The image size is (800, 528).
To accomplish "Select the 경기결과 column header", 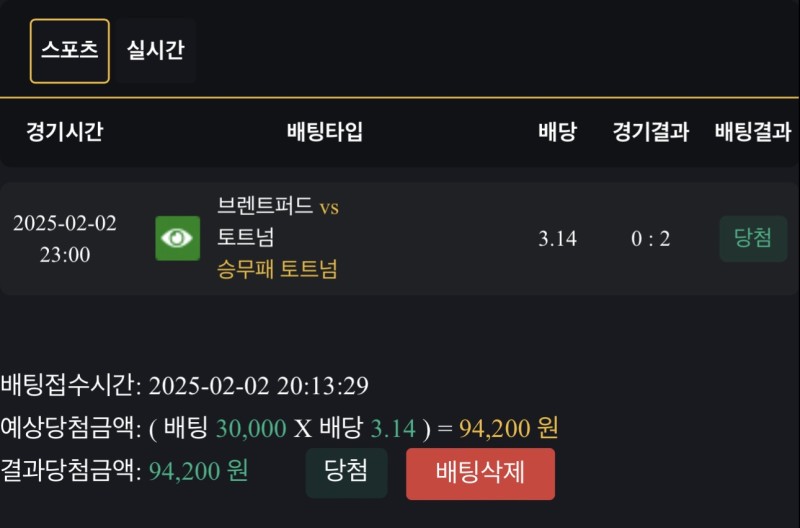I will (651, 132).
